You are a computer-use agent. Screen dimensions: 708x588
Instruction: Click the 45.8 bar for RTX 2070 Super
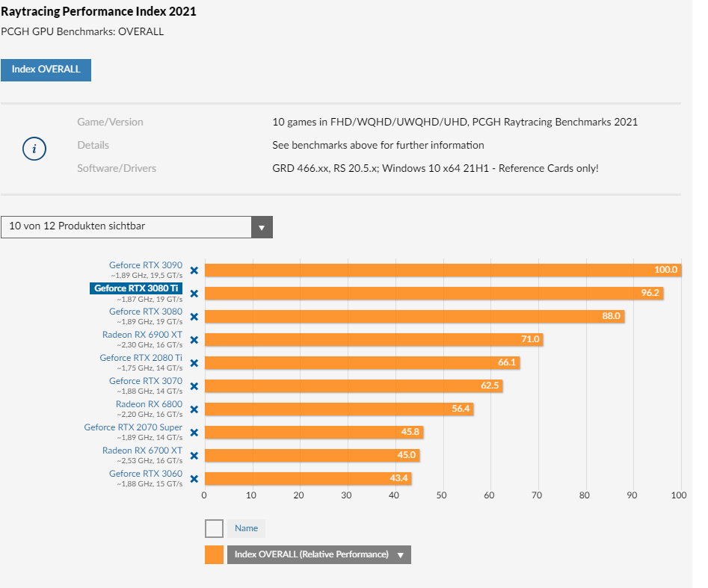[x=314, y=433]
